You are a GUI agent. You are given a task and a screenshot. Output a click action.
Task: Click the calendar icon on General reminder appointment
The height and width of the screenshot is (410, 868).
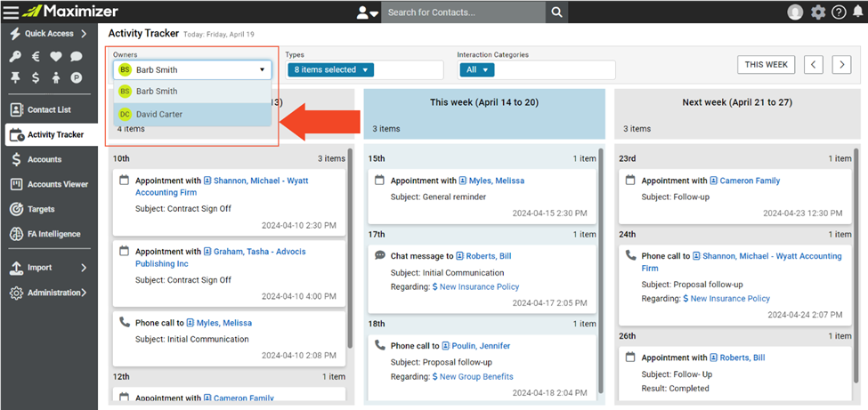tap(380, 180)
